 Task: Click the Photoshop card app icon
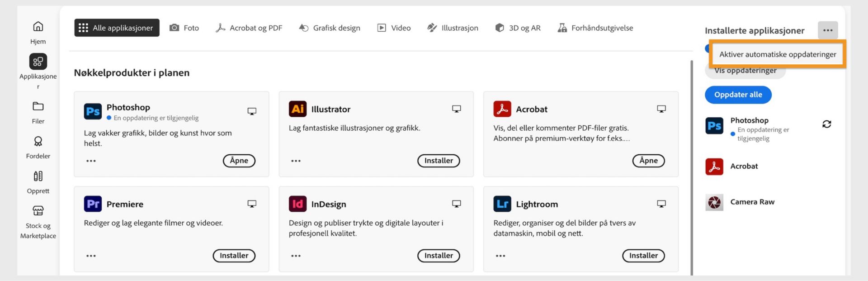[93, 111]
